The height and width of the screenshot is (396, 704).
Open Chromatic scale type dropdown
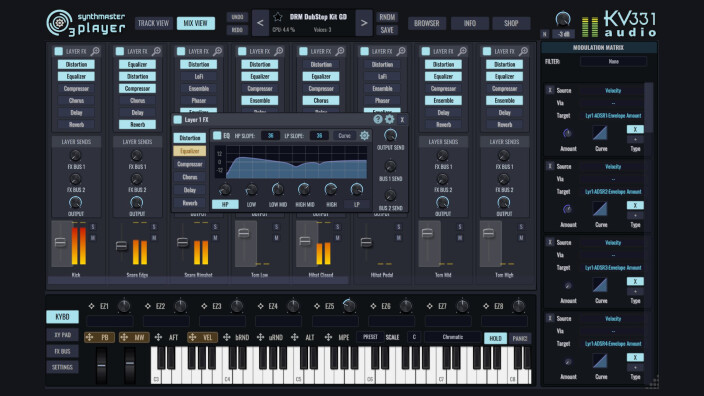tap(453, 337)
